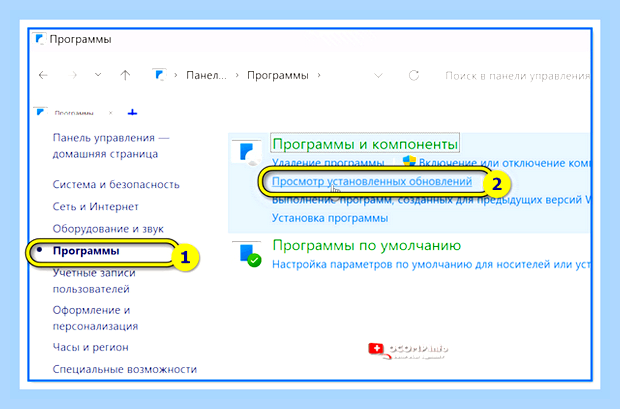
Task: Open Панель управления — домашняя страница
Action: coord(111,146)
